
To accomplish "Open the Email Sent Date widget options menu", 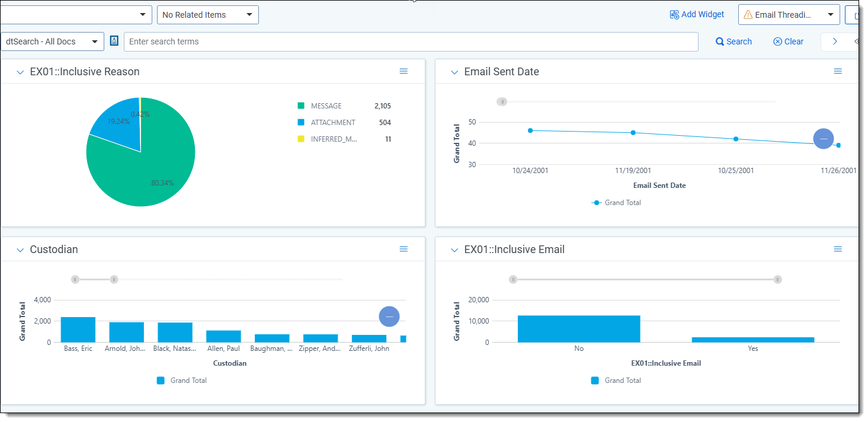I will [x=838, y=71].
